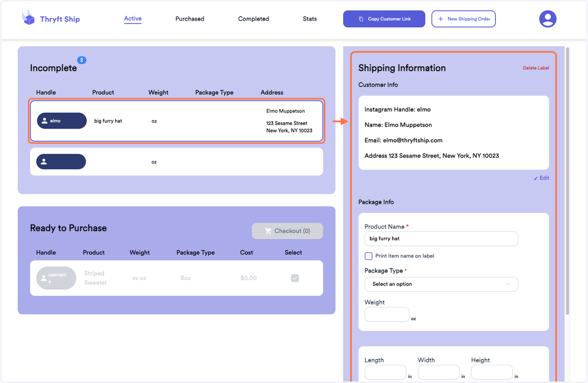Click the Instagram Handle: elmo line
This screenshot has width=588, height=383.
398,109
